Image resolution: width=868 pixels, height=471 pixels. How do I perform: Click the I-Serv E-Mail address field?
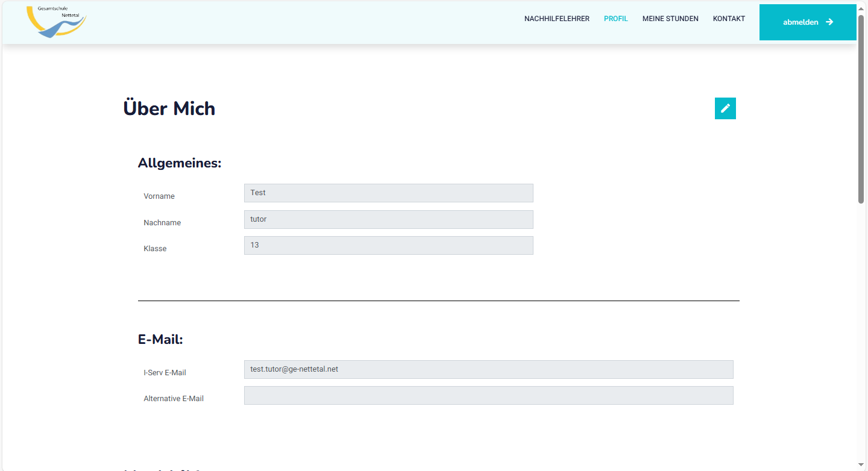pos(488,369)
